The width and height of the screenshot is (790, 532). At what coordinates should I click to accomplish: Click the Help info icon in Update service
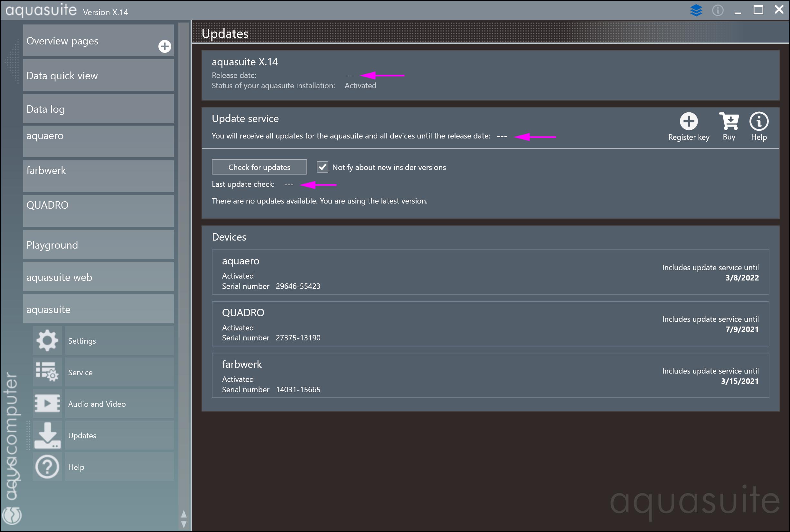758,121
